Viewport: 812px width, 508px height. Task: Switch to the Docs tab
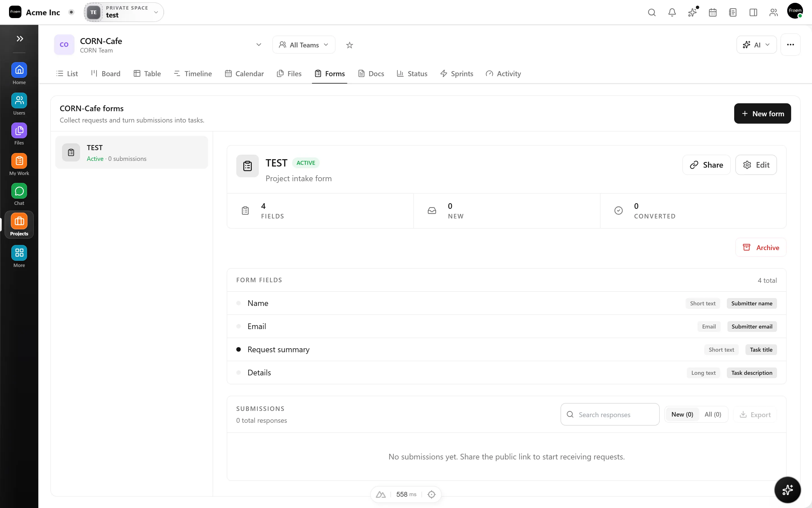(x=371, y=74)
